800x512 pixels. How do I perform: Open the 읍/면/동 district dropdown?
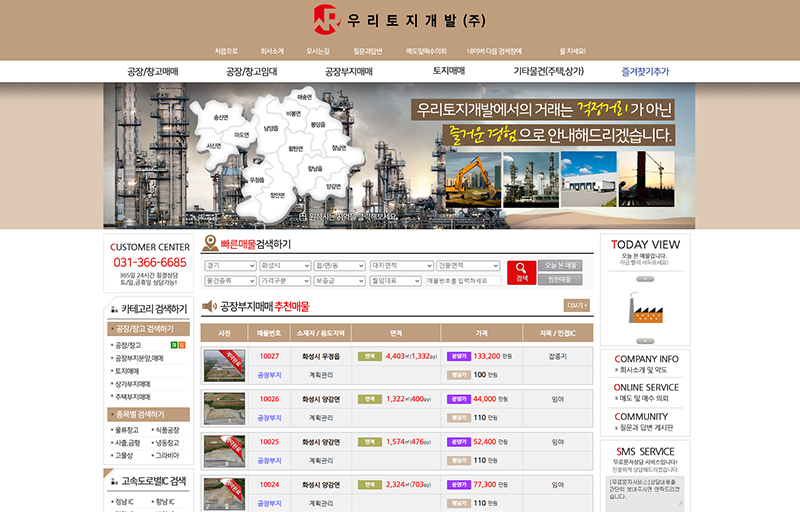pos(339,266)
